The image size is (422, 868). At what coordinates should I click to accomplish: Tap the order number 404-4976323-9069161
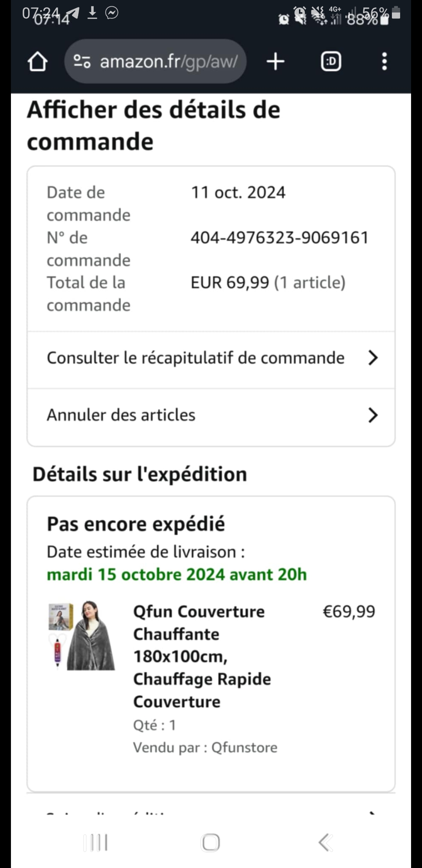(280, 238)
